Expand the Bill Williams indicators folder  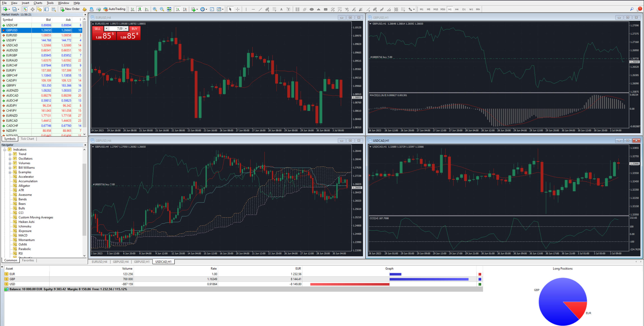10,168
